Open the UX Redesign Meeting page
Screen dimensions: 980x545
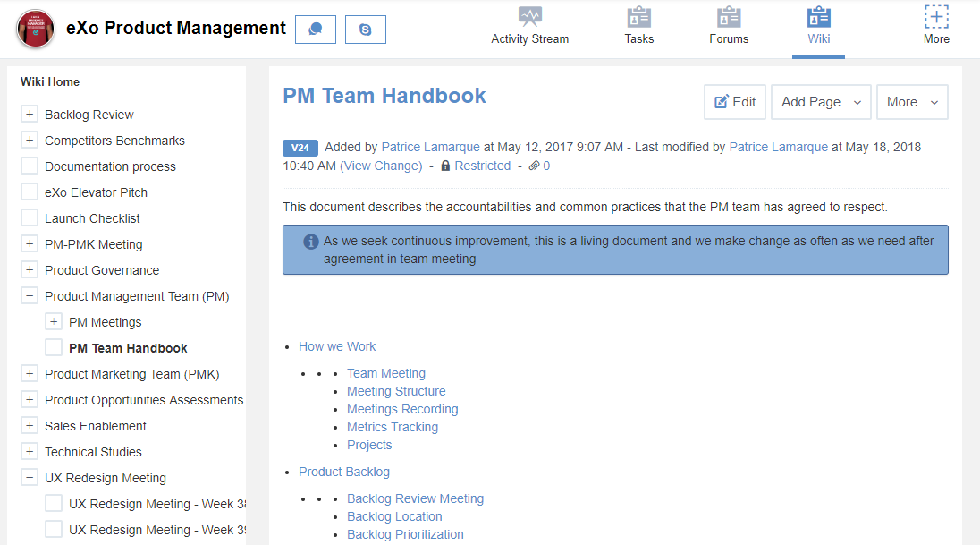tap(106, 478)
